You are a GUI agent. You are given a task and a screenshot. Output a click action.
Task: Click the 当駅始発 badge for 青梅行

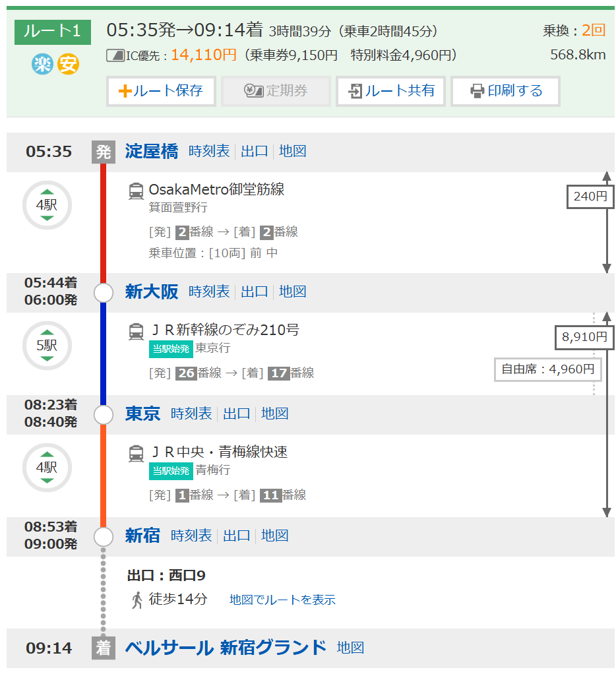[x=171, y=471]
